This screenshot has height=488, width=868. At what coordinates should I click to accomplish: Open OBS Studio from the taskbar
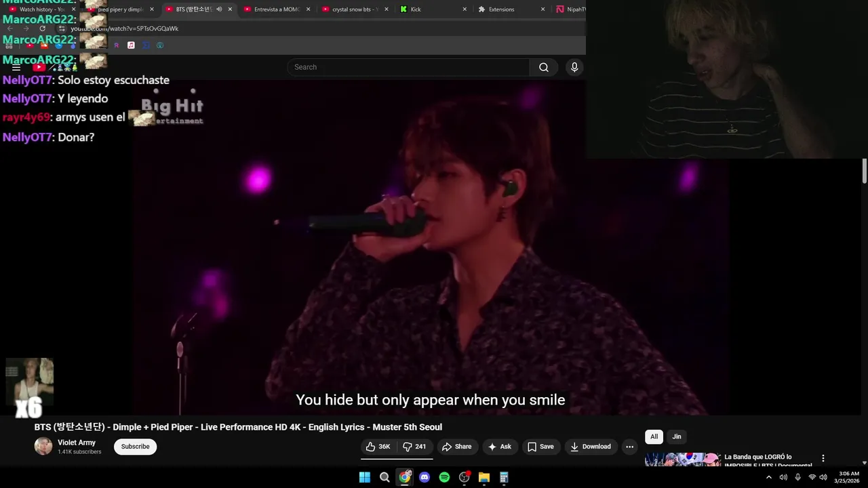point(465,477)
